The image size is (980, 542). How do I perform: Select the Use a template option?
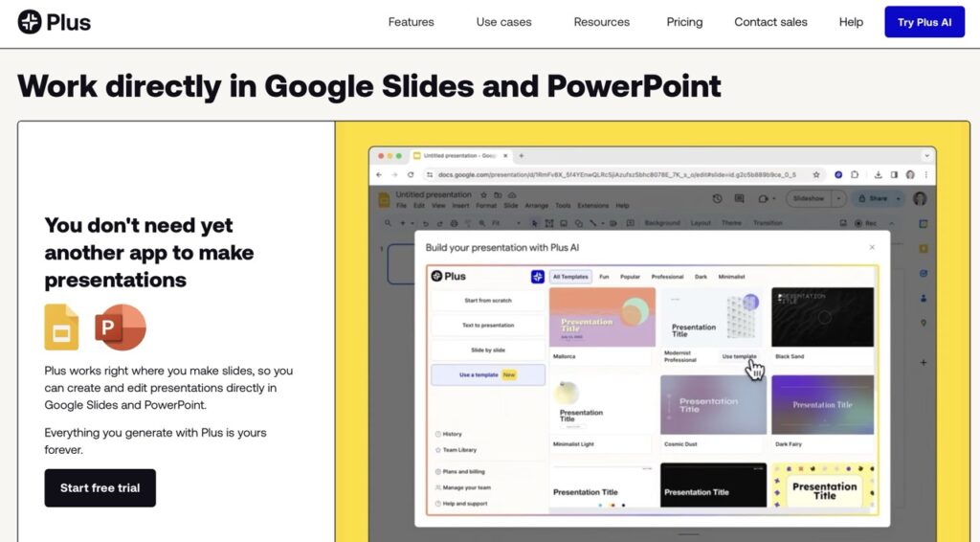point(488,375)
